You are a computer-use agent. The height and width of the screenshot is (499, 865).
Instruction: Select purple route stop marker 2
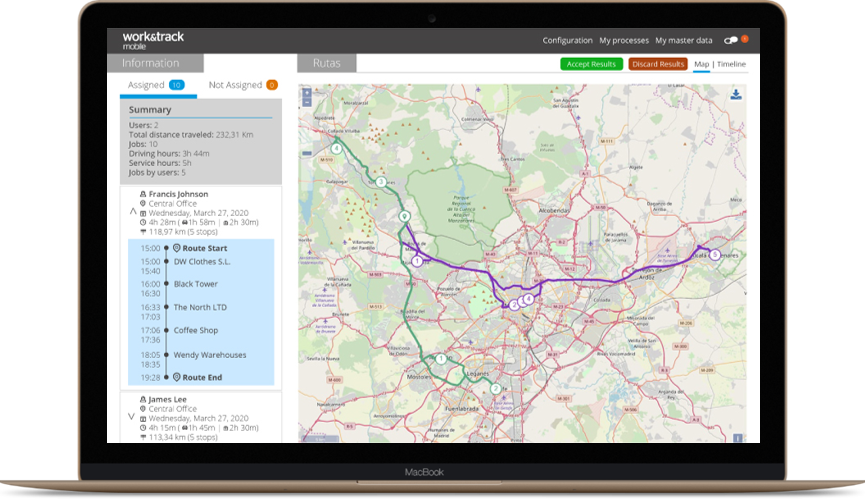click(x=514, y=304)
